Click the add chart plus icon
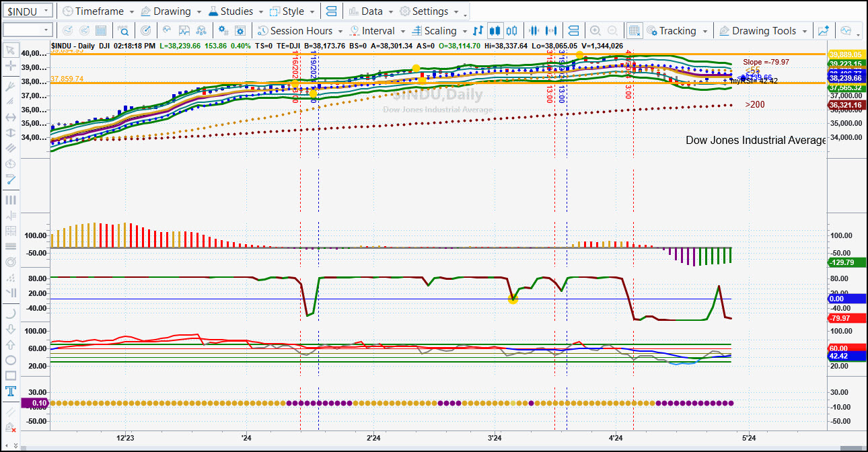The width and height of the screenshot is (868, 452). [824, 30]
